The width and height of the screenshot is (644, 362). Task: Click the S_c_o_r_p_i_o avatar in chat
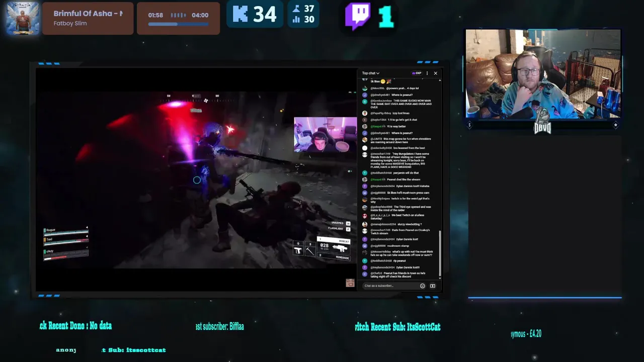click(x=365, y=216)
